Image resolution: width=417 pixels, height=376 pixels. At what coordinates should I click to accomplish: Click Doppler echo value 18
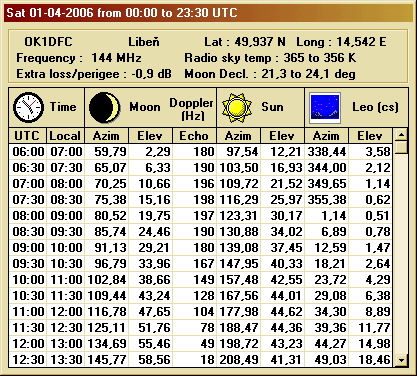pos(195,360)
